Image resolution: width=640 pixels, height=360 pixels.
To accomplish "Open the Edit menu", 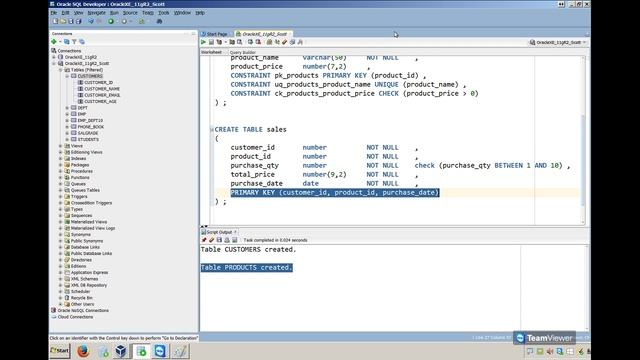I will [65, 13].
